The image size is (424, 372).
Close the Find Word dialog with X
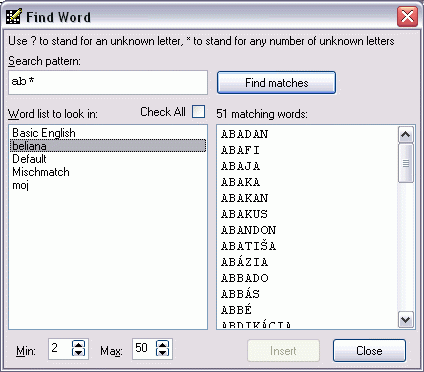[x=407, y=16]
